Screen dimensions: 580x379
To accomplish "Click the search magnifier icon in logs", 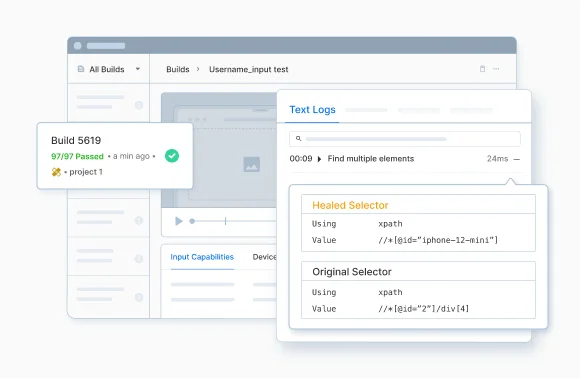I will [x=298, y=139].
